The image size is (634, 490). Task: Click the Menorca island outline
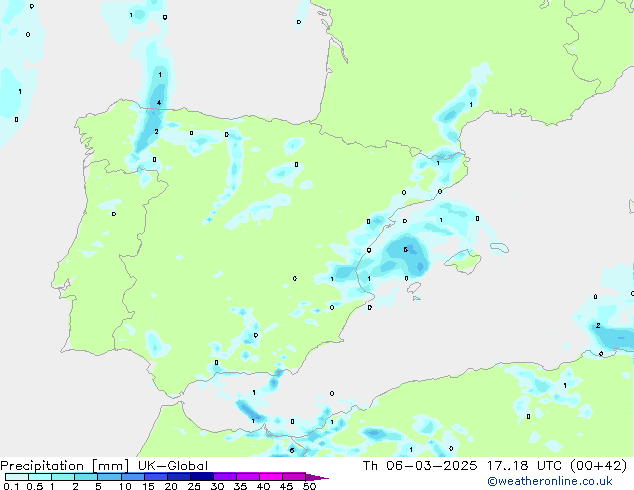pyautogui.click(x=499, y=248)
